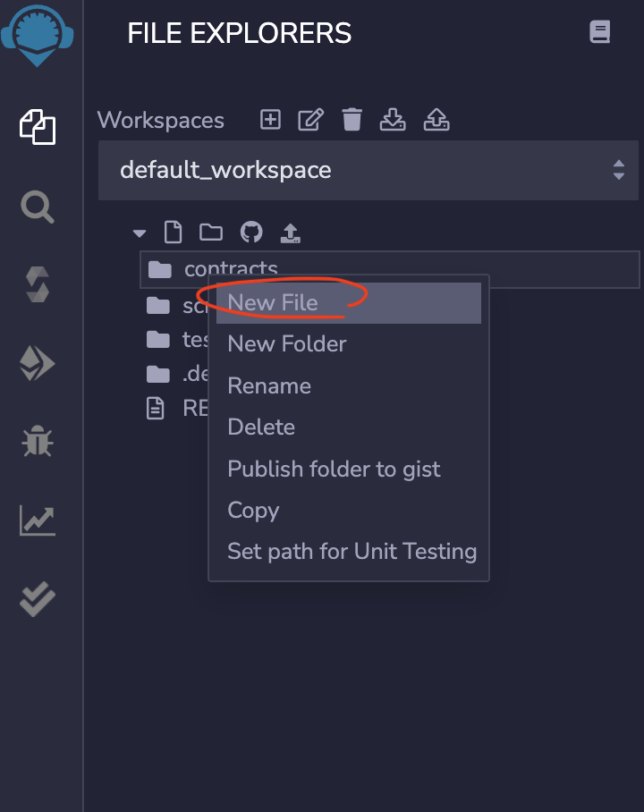Create new folder using toolbar folder icon
Screen dimensions: 644x812
(211, 233)
